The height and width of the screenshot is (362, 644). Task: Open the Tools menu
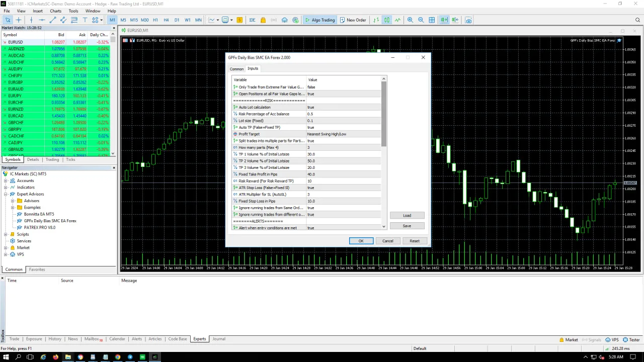point(73,11)
